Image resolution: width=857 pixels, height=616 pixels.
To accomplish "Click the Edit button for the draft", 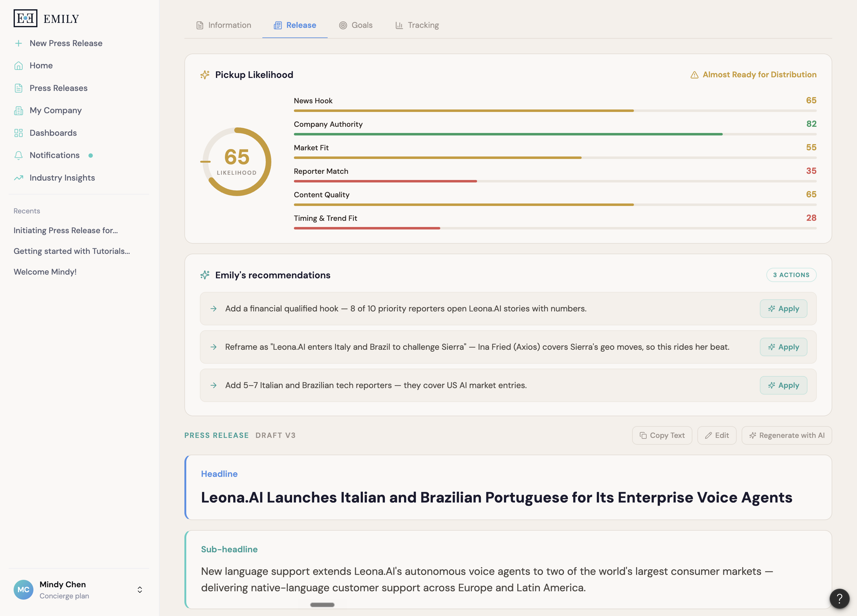I will (717, 435).
